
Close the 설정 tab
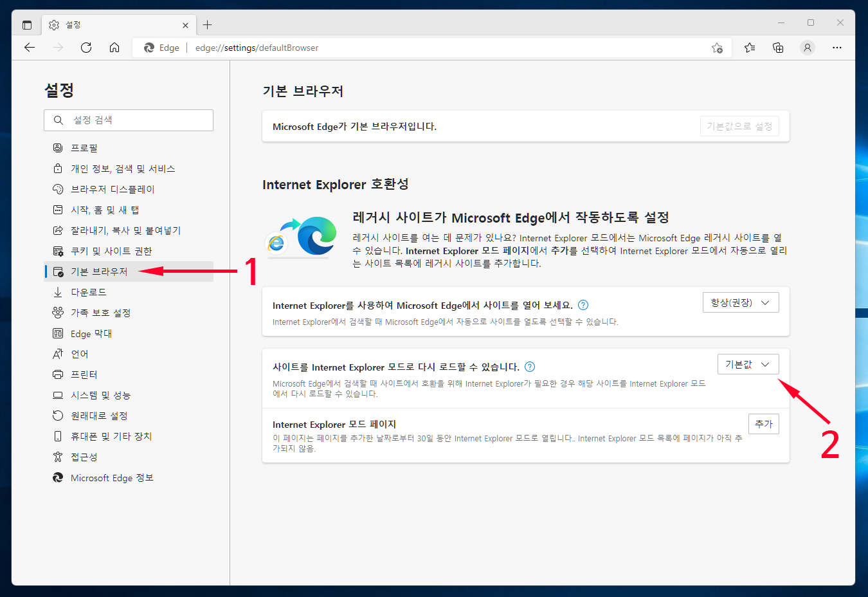pos(185,25)
